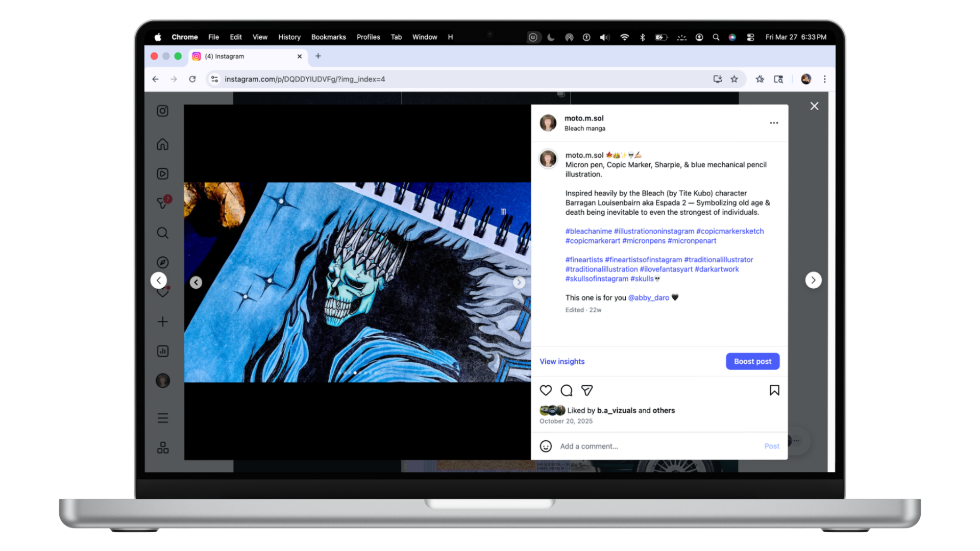This screenshot has height=551, width=980.
Task: Like the post with heart icon
Action: tap(546, 390)
